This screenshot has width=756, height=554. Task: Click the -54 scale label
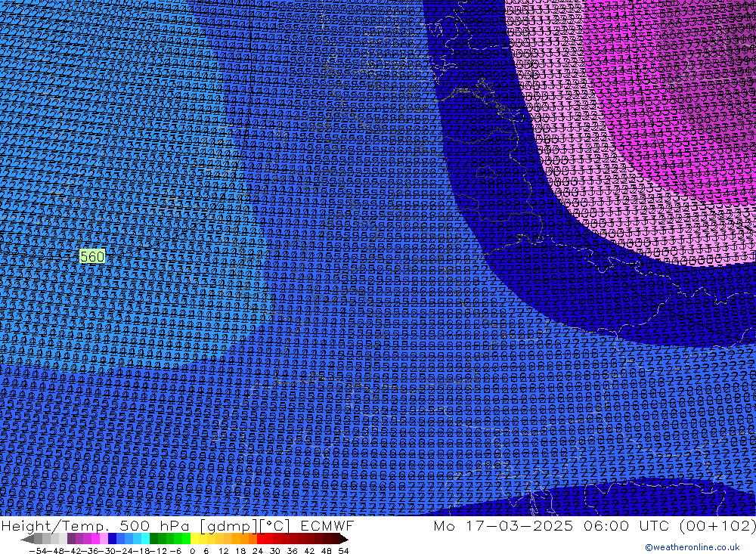(38, 551)
